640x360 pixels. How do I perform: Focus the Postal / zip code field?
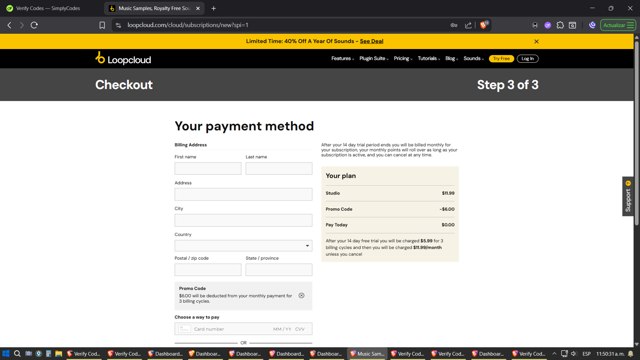(208, 269)
